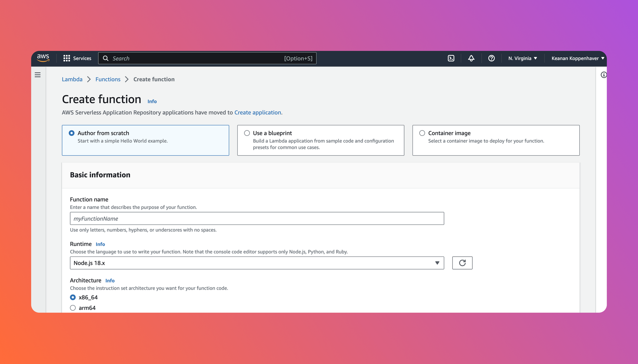638x364 pixels.
Task: Click the Services menu label
Action: [x=82, y=58]
